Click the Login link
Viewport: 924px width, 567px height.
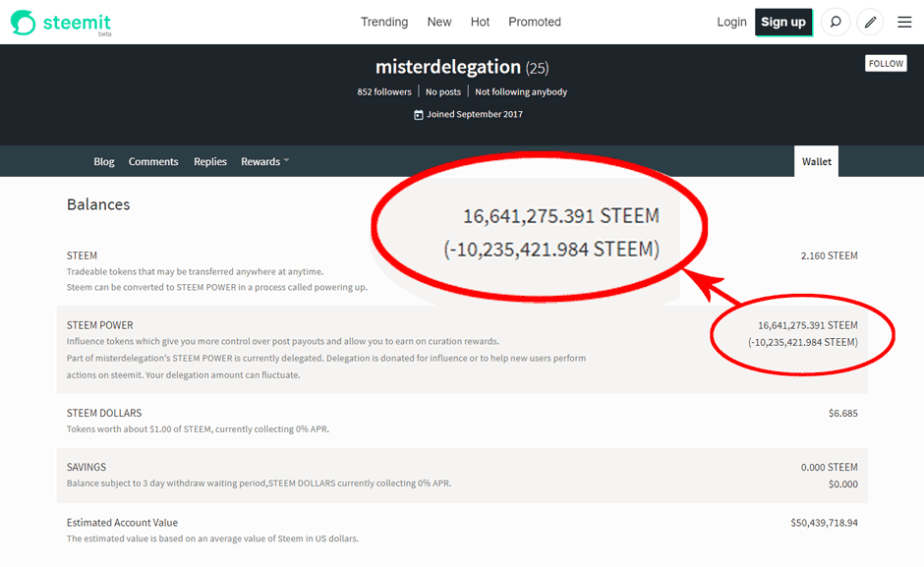click(x=731, y=23)
